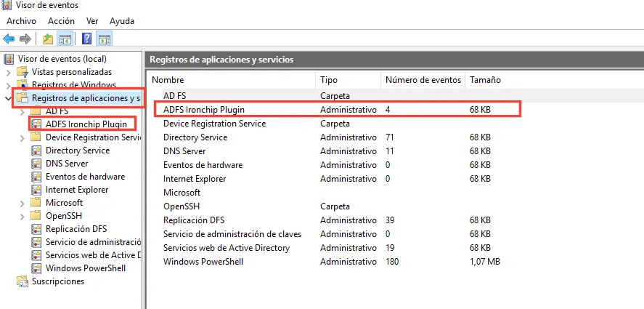644x309 pixels.
Task: Click the Registros de aplicaciones folder icon in tree
Action: [23, 98]
